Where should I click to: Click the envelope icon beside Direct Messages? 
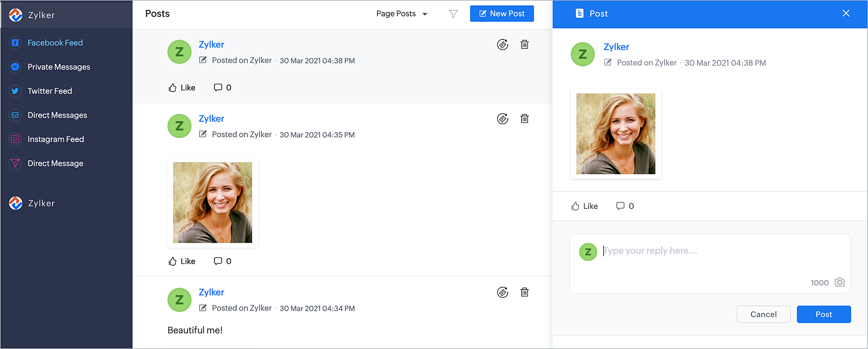point(15,115)
